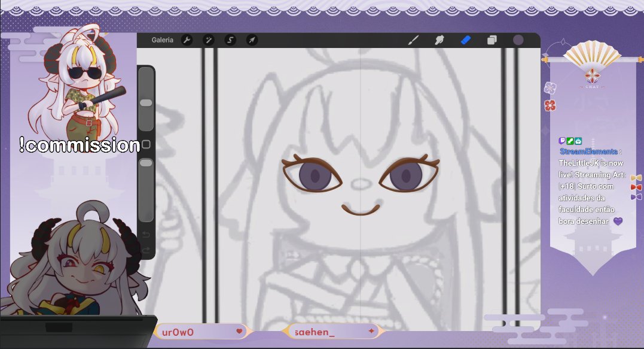
Task: Click the StreamElements chat username
Action: [588, 151]
